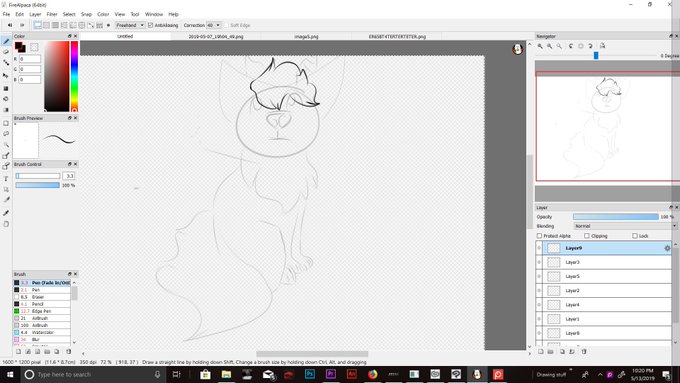Image resolution: width=680 pixels, height=383 pixels.
Task: Select Layer4 in the layer list
Action: pyautogui.click(x=607, y=305)
